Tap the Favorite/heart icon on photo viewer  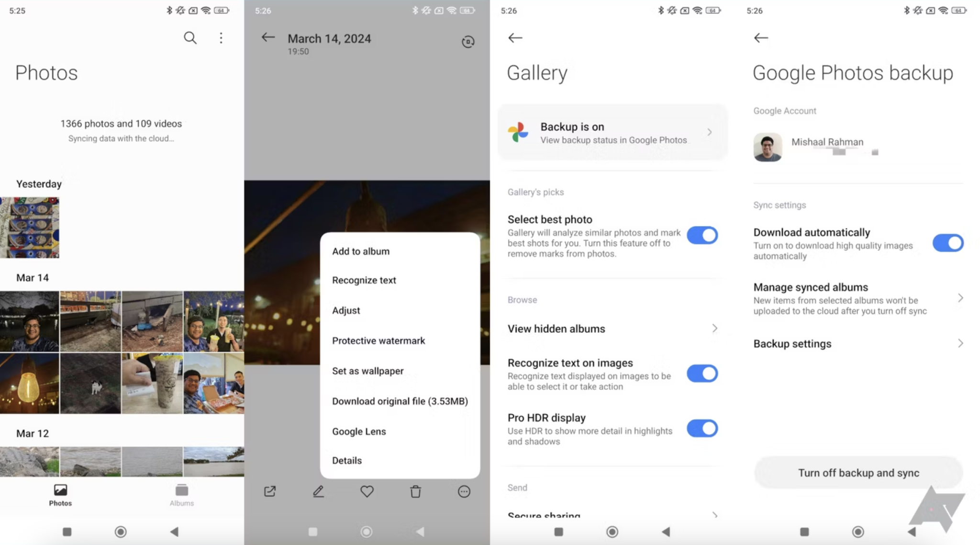(367, 491)
